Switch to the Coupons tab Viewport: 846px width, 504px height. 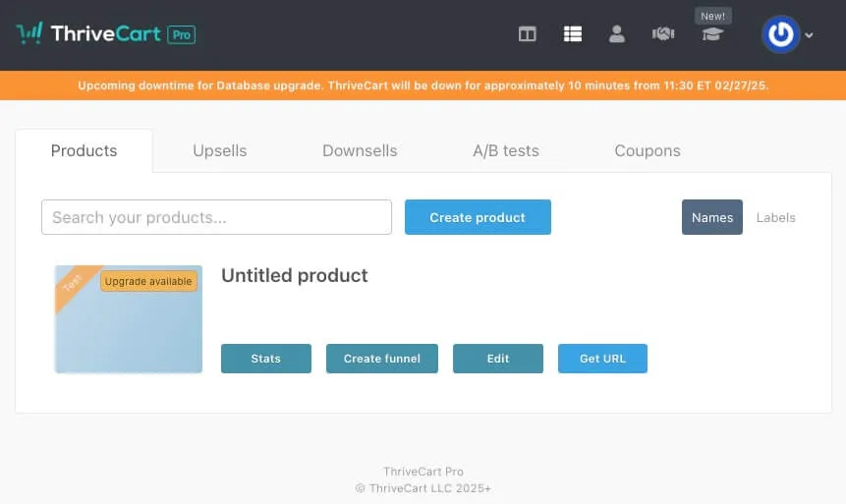pyautogui.click(x=648, y=150)
